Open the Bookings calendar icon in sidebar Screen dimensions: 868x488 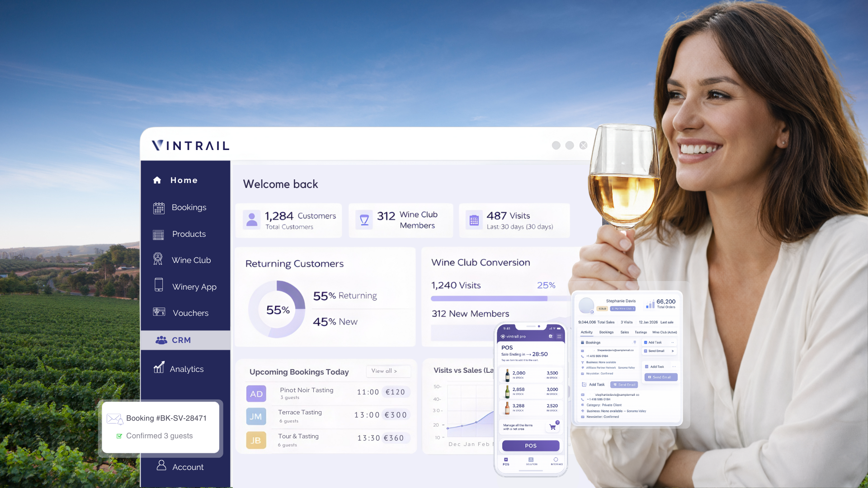[x=159, y=208]
